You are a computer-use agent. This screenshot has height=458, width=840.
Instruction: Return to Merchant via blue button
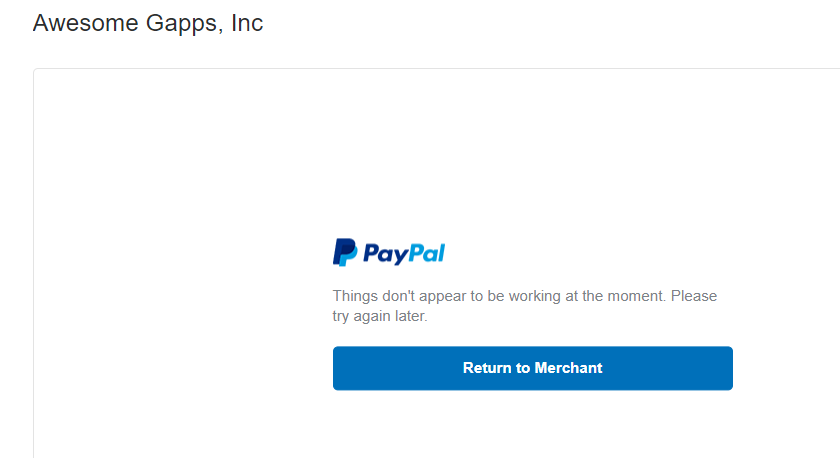532,368
